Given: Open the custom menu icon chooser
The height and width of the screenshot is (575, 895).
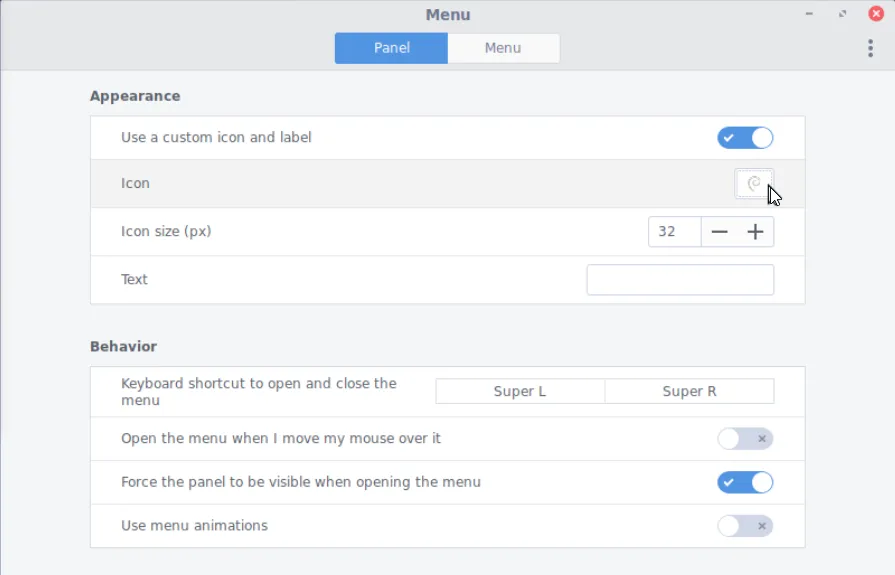Looking at the screenshot, I should pos(754,184).
